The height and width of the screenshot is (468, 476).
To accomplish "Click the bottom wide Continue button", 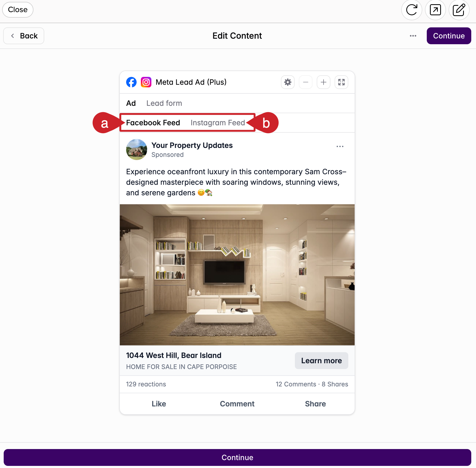I will click(237, 457).
